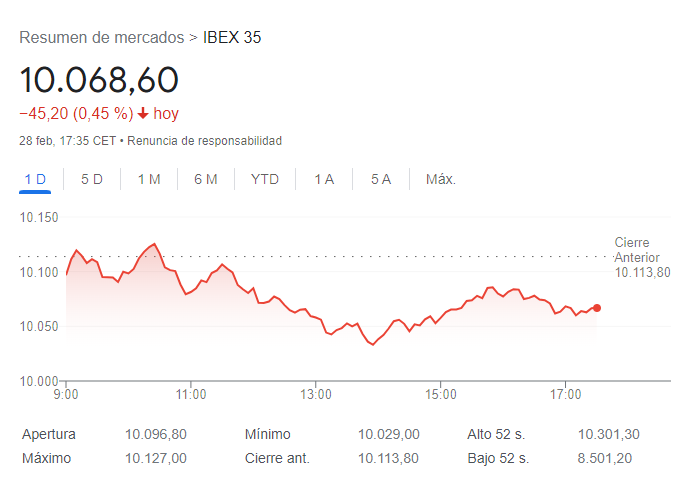Click the Apertura value 10.096,80

(156, 434)
